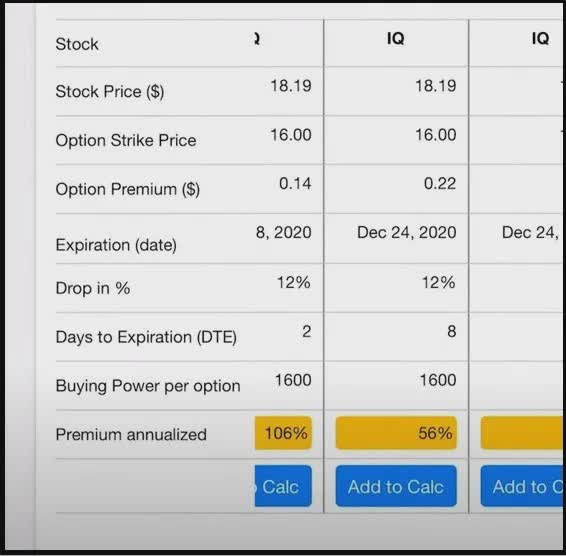Image resolution: width=566 pixels, height=556 pixels.
Task: Click the Buying Power per option label
Action: tap(148, 386)
